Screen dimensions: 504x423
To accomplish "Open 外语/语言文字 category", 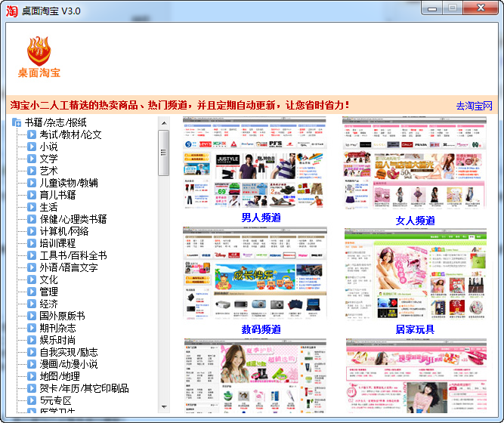I will tap(69, 267).
